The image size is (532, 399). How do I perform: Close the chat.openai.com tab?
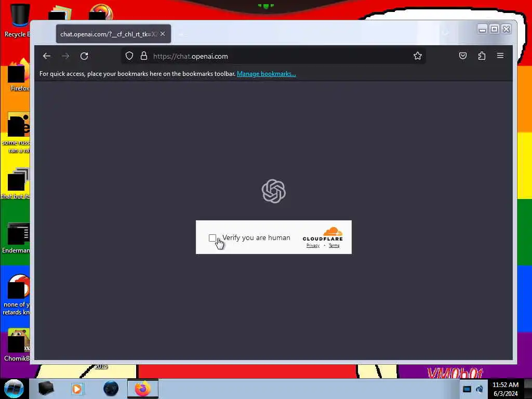[163, 34]
